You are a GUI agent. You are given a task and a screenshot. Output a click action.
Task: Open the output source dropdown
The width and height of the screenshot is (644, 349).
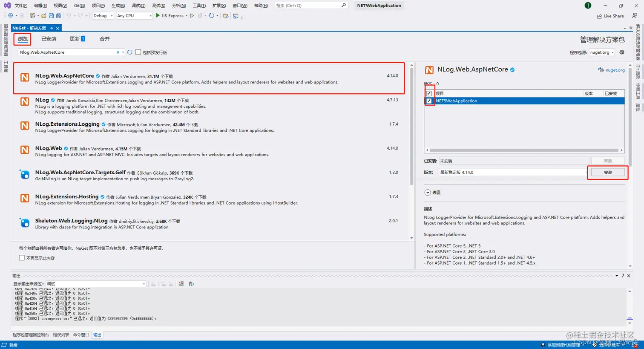coord(96,284)
